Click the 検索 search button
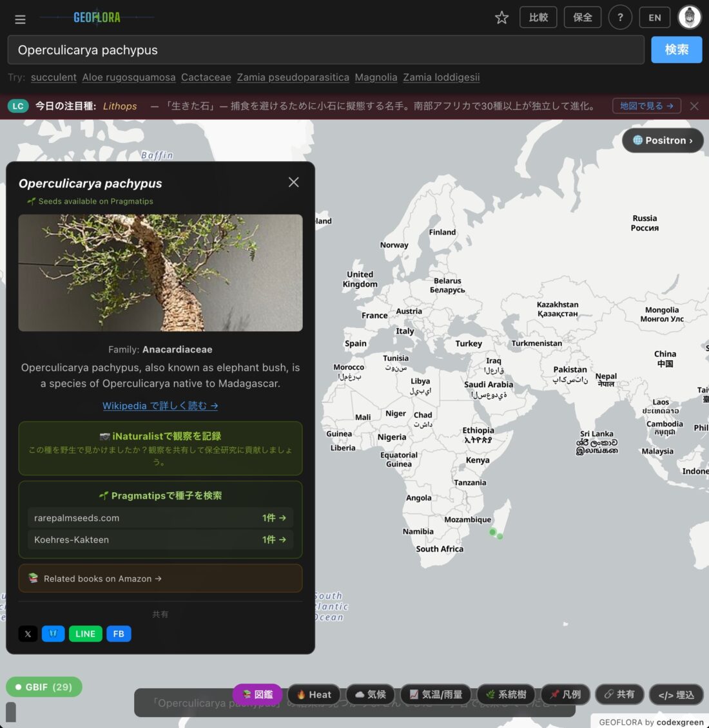This screenshot has width=709, height=728. 676,50
